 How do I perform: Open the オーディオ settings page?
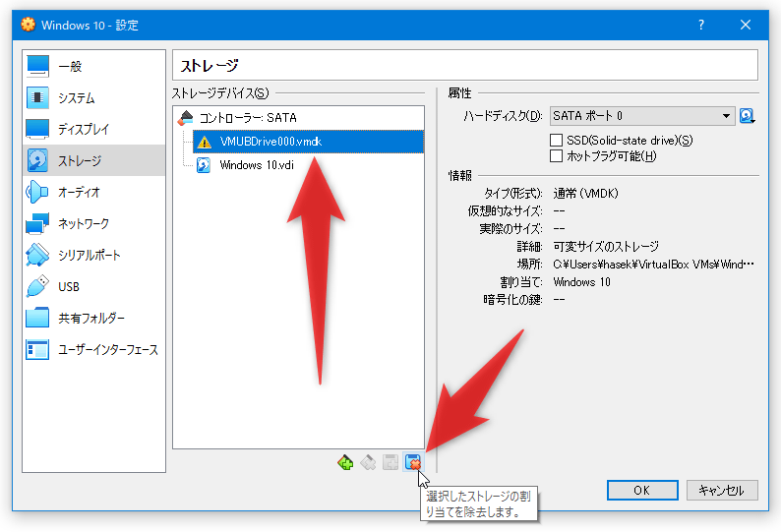coord(93,192)
